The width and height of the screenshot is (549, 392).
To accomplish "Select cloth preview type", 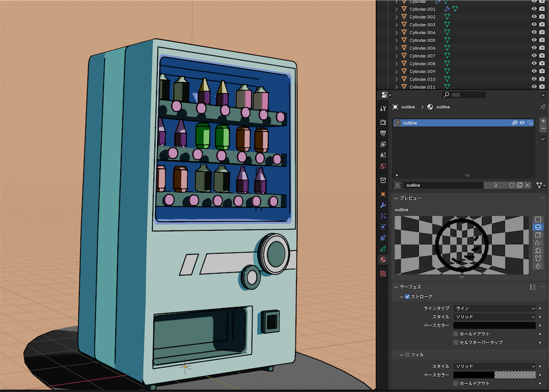I will pyautogui.click(x=538, y=258).
